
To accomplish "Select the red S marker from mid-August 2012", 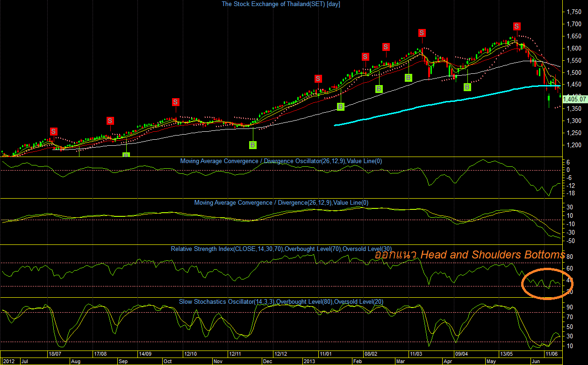I will pos(110,121).
